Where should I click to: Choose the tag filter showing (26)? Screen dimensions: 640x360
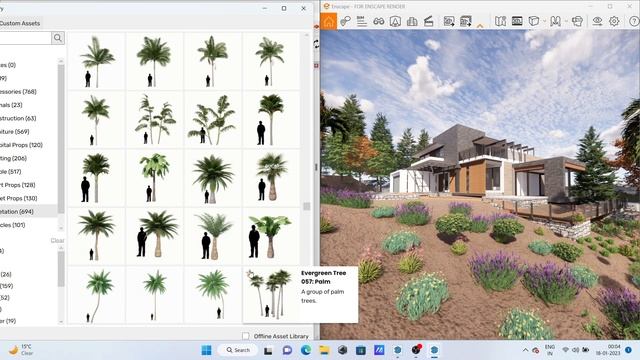6,274
